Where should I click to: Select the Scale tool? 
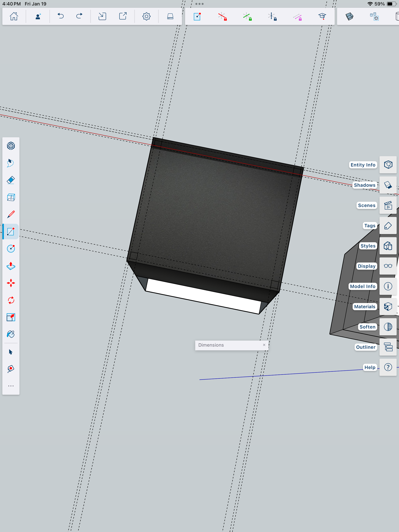[11, 317]
